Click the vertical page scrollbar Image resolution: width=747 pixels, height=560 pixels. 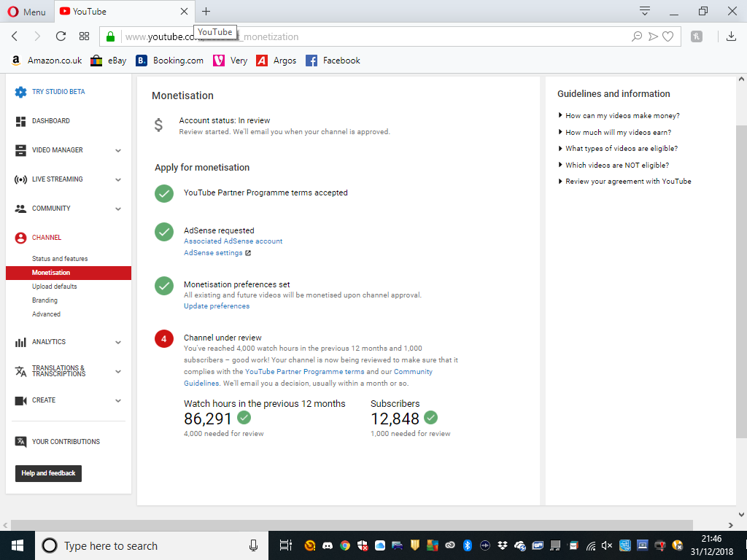click(741, 281)
